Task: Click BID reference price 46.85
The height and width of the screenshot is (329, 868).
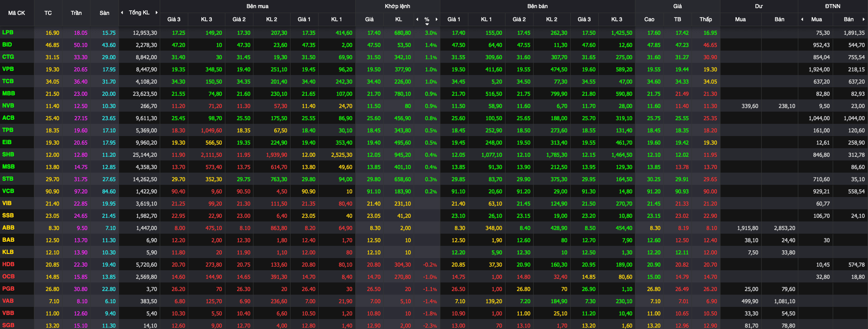Action: pos(52,45)
